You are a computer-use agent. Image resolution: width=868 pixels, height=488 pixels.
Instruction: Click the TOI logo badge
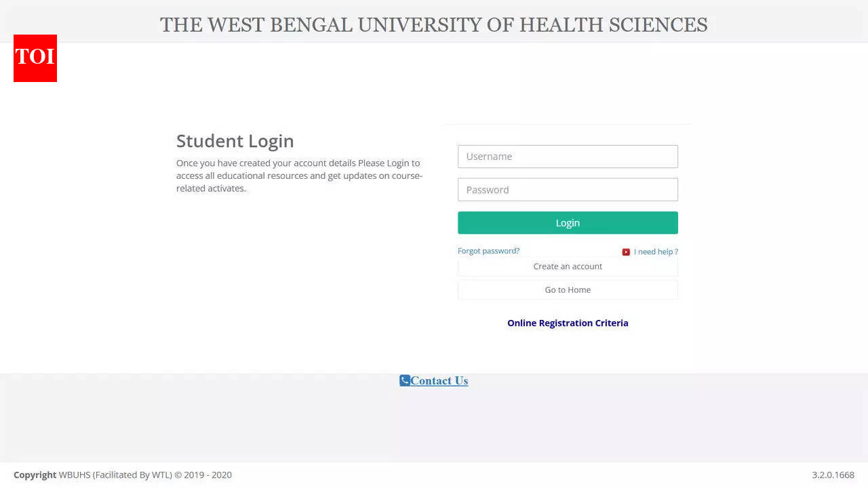[35, 58]
